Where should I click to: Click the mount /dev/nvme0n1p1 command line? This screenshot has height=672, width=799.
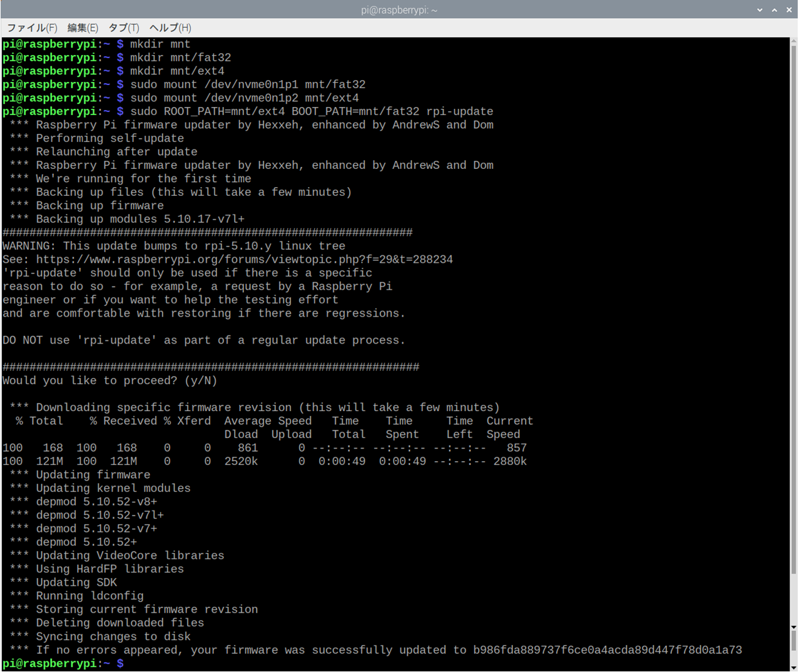pos(247,84)
